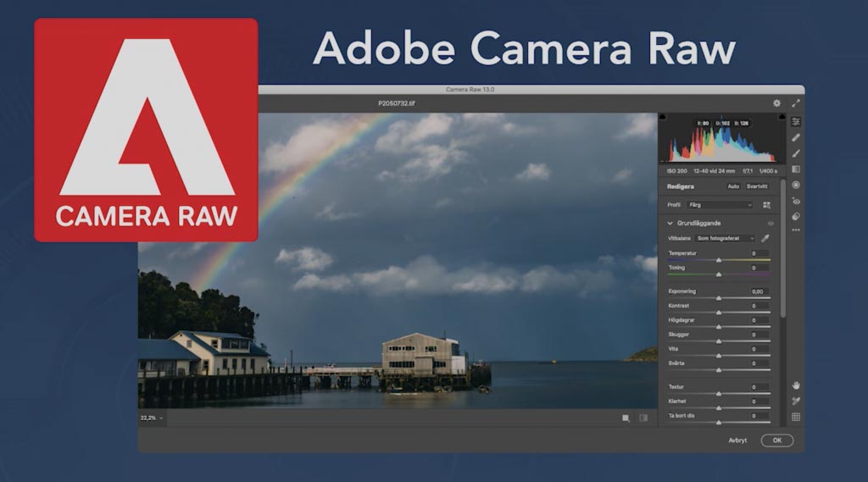Toggle the grid overlay icon
868x482 pixels.
[x=796, y=417]
